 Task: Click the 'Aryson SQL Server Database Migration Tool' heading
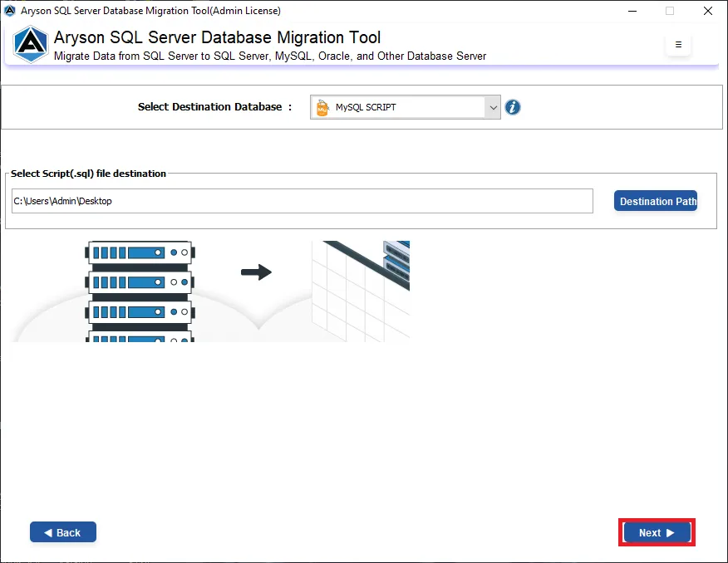(x=217, y=37)
